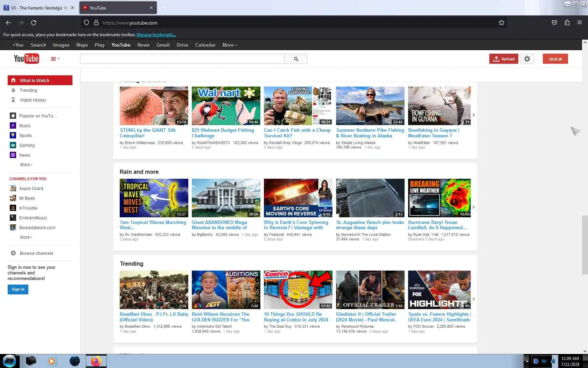Click the Sports channel icon
Image resolution: width=588 pixels, height=368 pixels.
pos(13,135)
